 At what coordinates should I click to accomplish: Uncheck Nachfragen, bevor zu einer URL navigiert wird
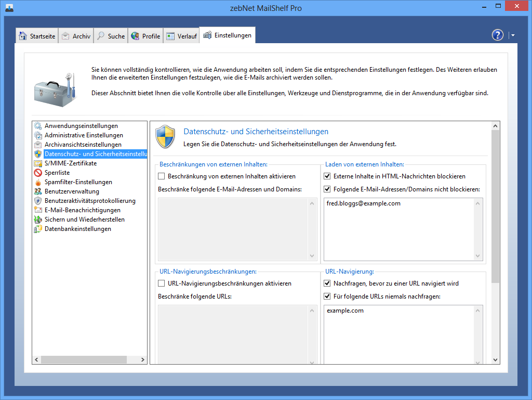[x=327, y=283]
